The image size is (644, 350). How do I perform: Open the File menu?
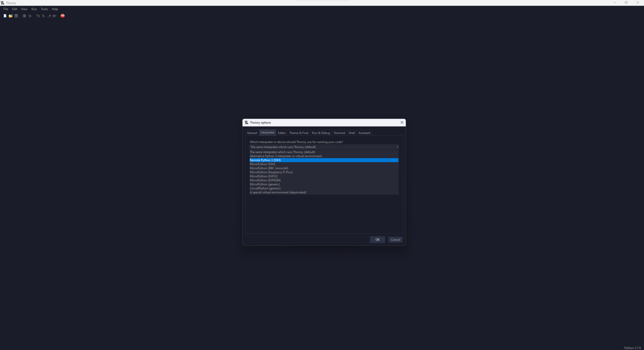pos(6,9)
